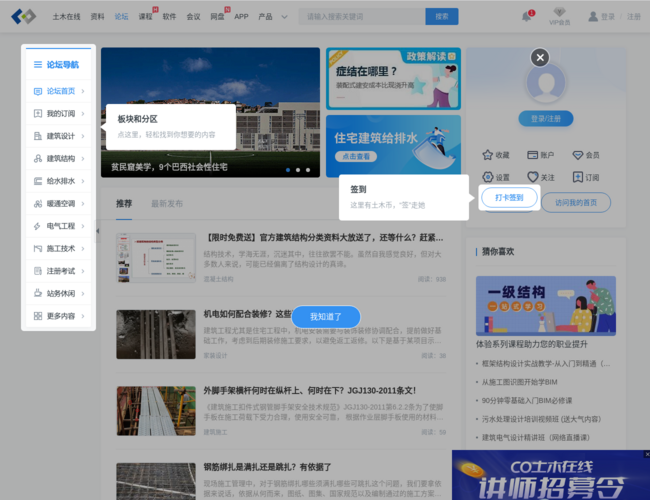The height and width of the screenshot is (500, 650).
Task: Click the 登录/注册 button under avatar
Action: coord(546,119)
